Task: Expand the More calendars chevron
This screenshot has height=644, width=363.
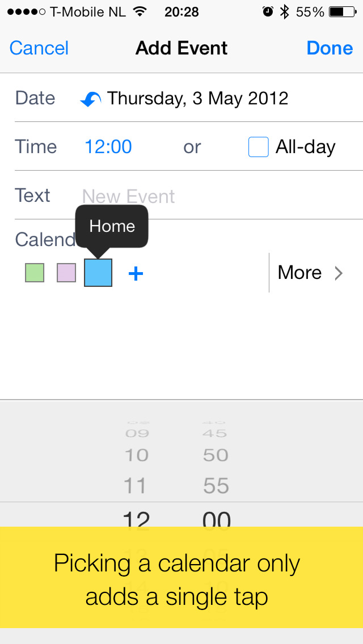Action: [338, 273]
